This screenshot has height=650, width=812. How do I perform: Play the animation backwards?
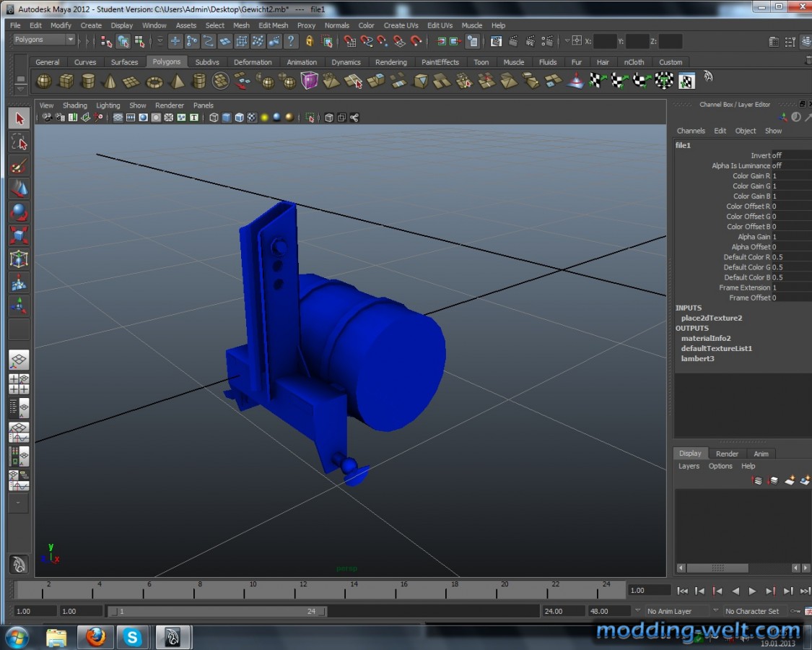tap(735, 591)
